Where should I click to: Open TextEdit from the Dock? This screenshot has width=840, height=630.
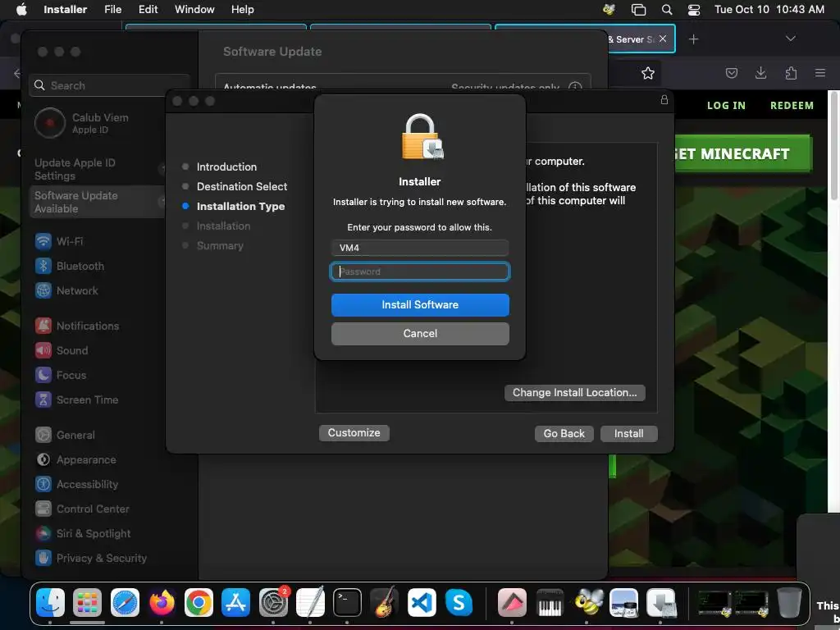[310, 602]
